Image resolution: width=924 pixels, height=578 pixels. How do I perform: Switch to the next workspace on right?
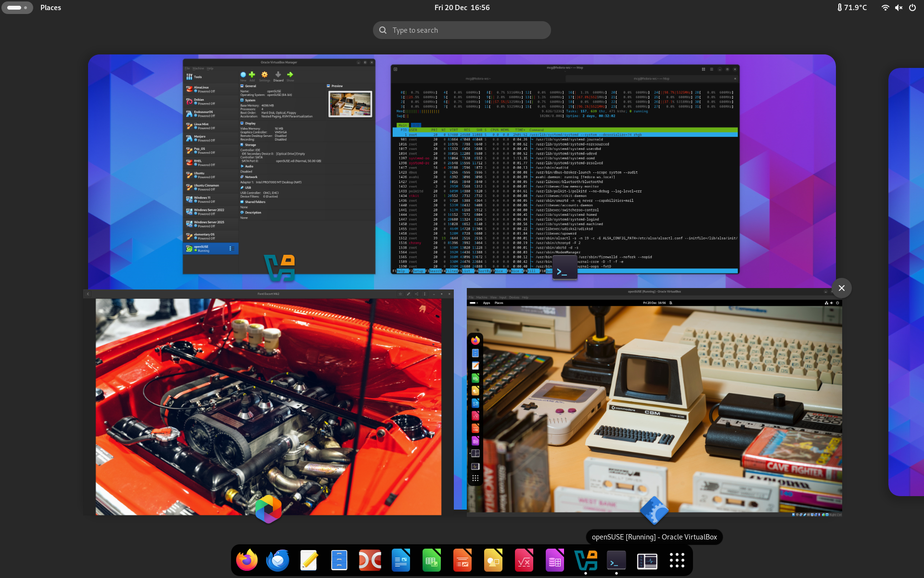[x=907, y=282]
